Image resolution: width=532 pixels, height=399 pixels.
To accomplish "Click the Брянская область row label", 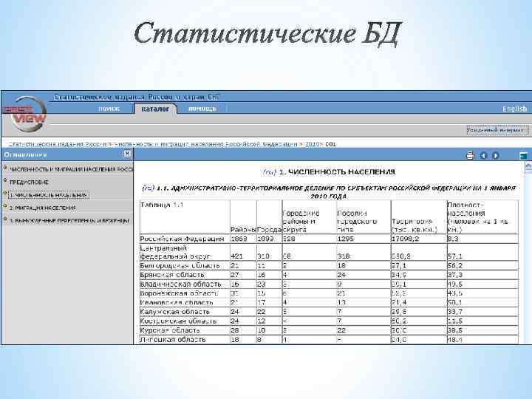I will pyautogui.click(x=172, y=275).
